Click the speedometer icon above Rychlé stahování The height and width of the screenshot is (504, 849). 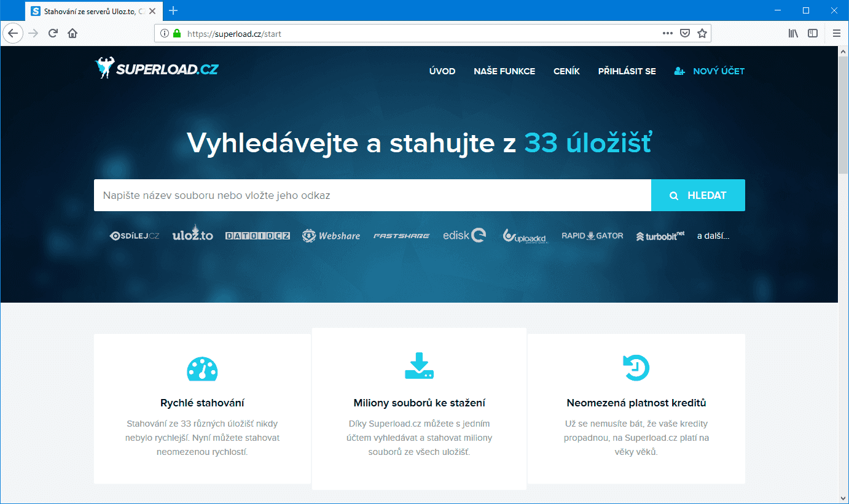[x=201, y=369]
